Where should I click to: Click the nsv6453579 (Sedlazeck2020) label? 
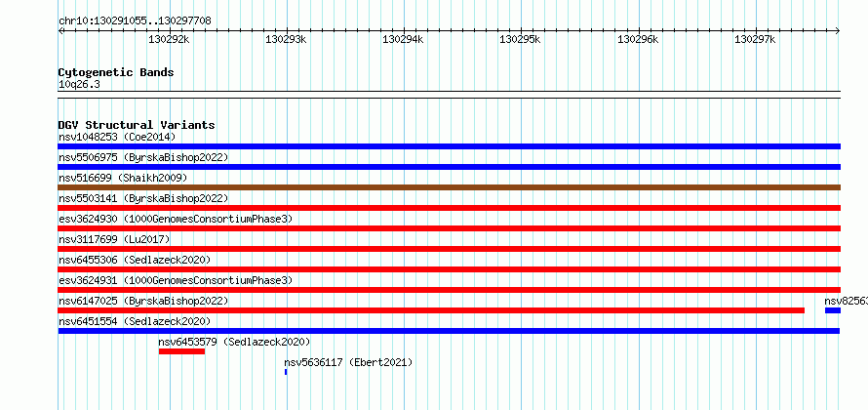point(234,342)
